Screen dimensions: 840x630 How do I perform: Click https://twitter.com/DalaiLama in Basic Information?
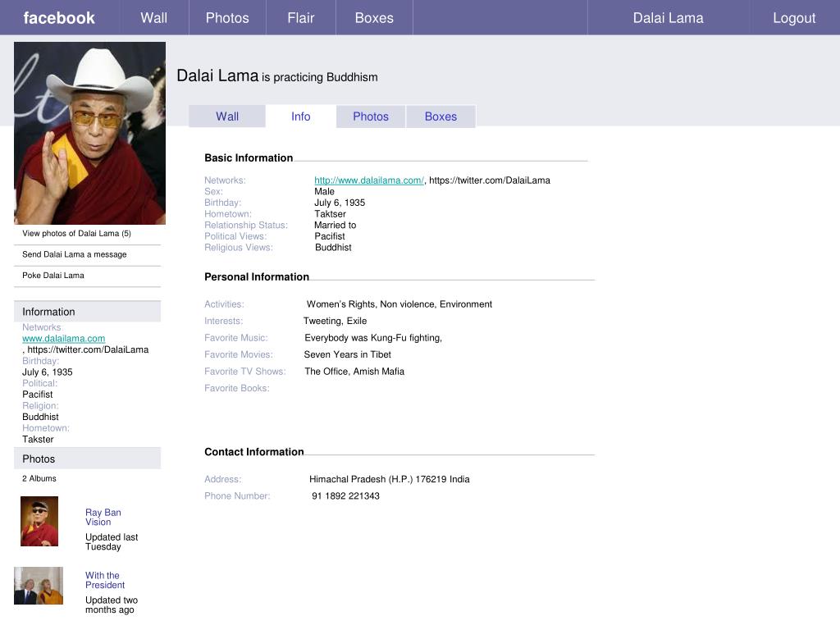(x=490, y=180)
